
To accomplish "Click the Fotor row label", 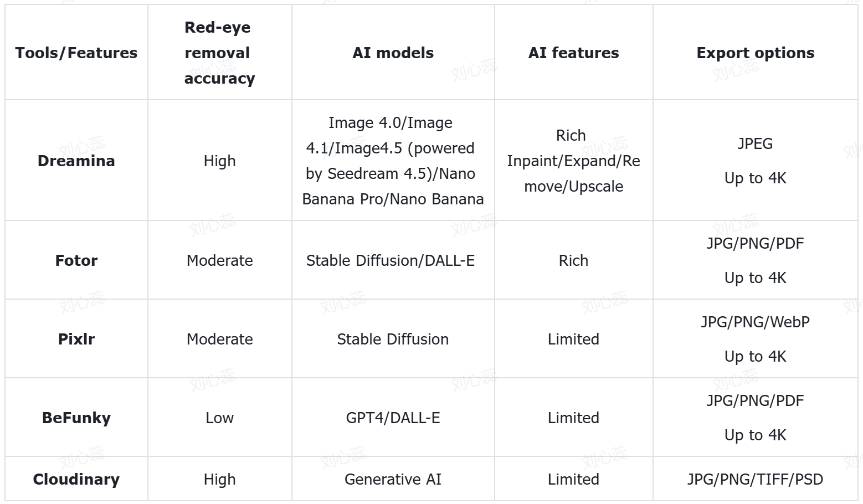I will click(76, 260).
